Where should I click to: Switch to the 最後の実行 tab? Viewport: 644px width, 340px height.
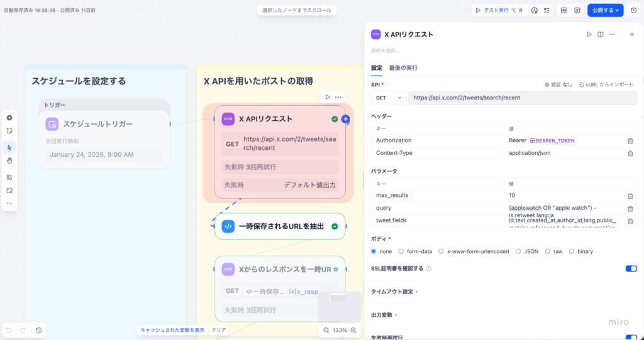click(x=403, y=68)
